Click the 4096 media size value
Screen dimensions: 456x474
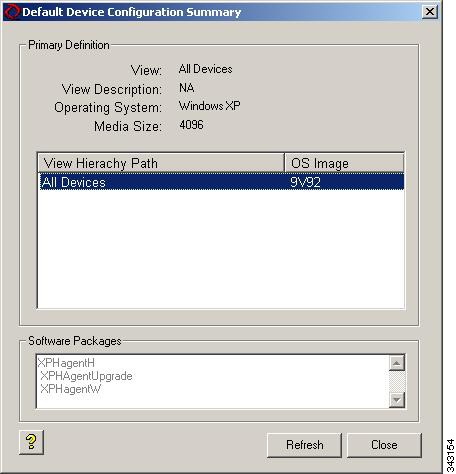pos(191,125)
